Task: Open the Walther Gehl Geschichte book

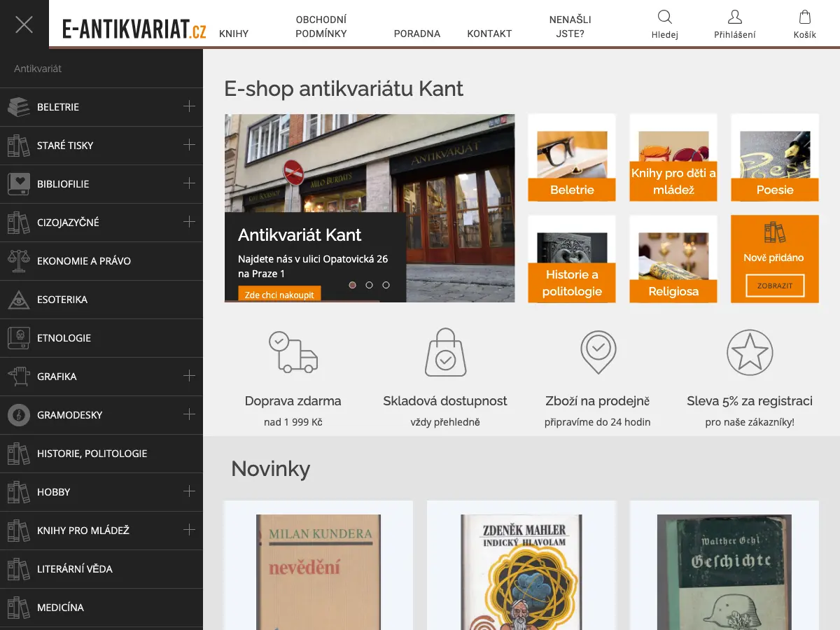Action: (724, 573)
